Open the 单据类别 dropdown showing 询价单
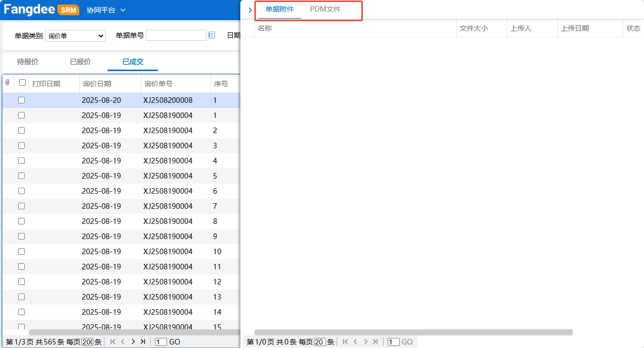The width and height of the screenshot is (644, 348). coord(75,36)
